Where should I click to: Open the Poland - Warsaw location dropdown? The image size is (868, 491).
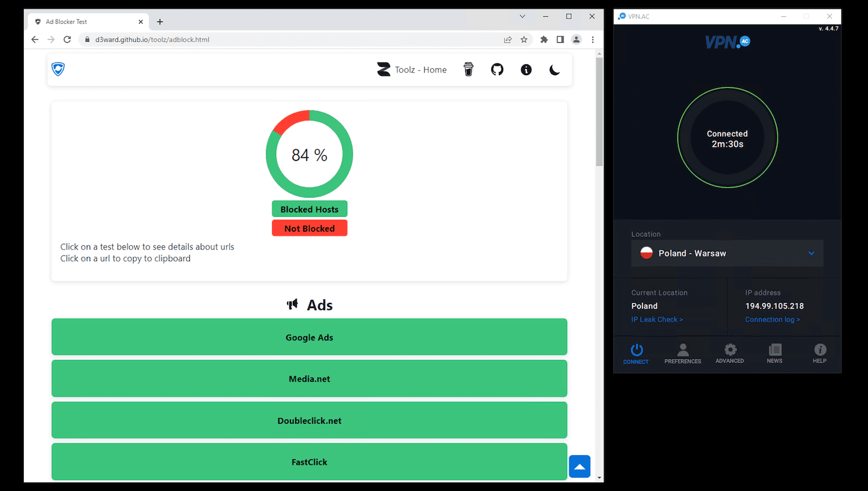[x=727, y=253]
